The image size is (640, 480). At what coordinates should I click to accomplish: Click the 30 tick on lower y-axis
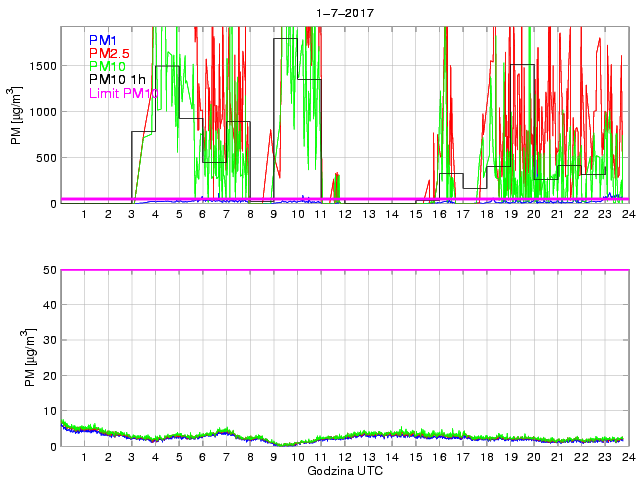pos(47,341)
